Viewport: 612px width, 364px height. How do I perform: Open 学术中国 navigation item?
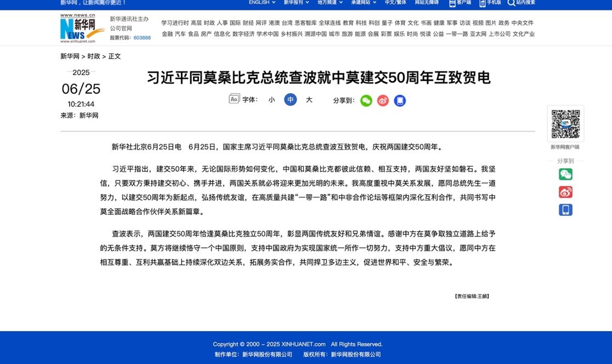[x=268, y=34]
